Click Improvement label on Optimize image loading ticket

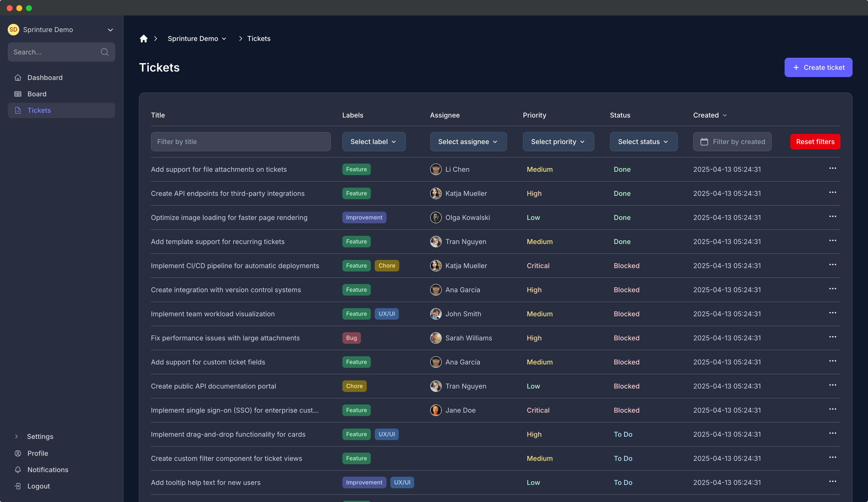click(x=364, y=218)
